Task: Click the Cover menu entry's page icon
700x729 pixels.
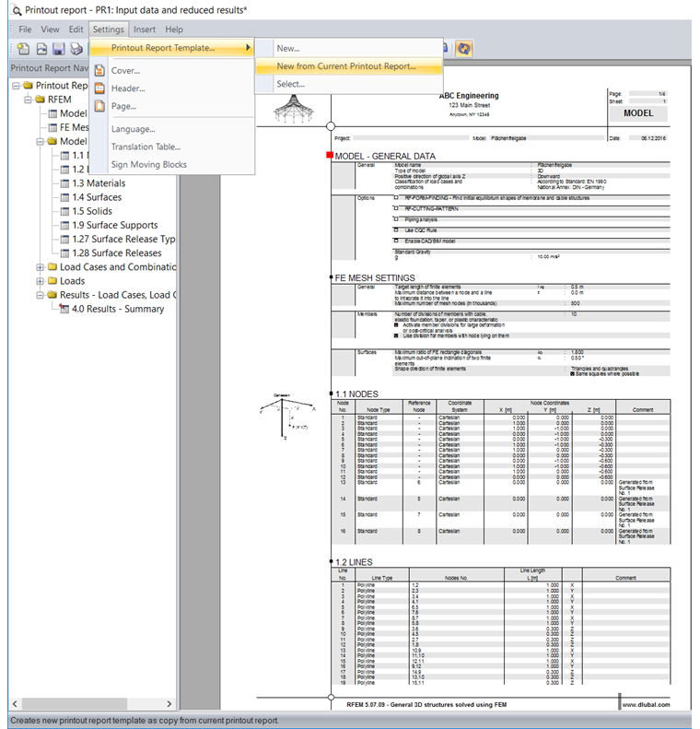Action: point(99,71)
